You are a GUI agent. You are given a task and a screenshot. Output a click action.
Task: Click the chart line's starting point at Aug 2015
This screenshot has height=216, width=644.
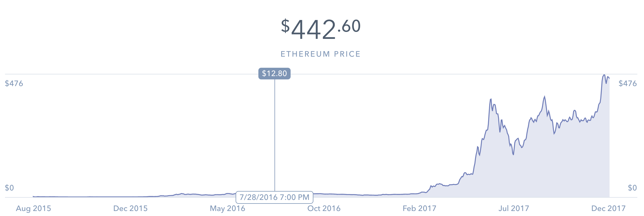point(33,196)
